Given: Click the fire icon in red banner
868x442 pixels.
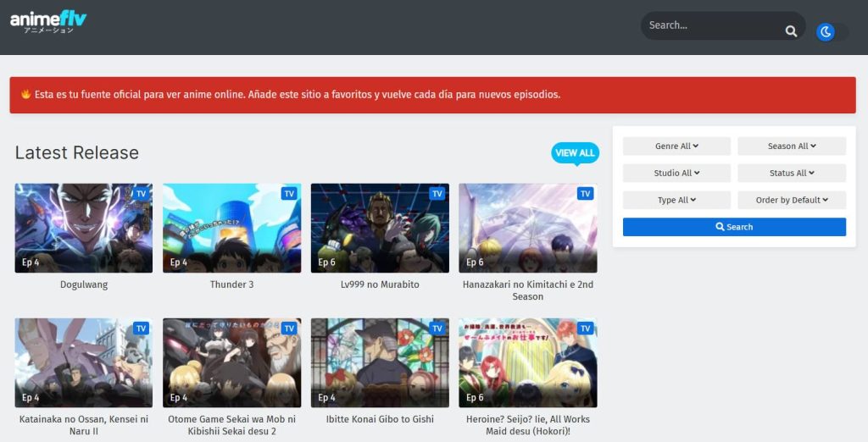Looking at the screenshot, I should point(25,94).
